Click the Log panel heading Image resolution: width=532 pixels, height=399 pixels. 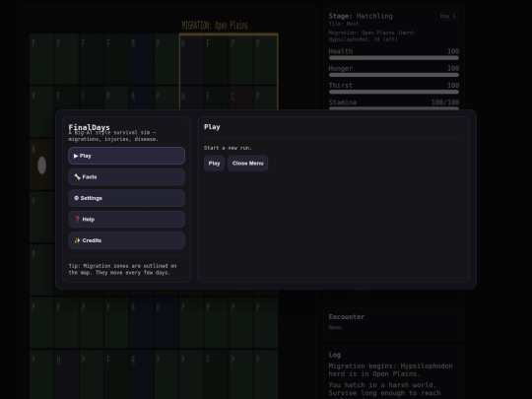(x=335, y=355)
